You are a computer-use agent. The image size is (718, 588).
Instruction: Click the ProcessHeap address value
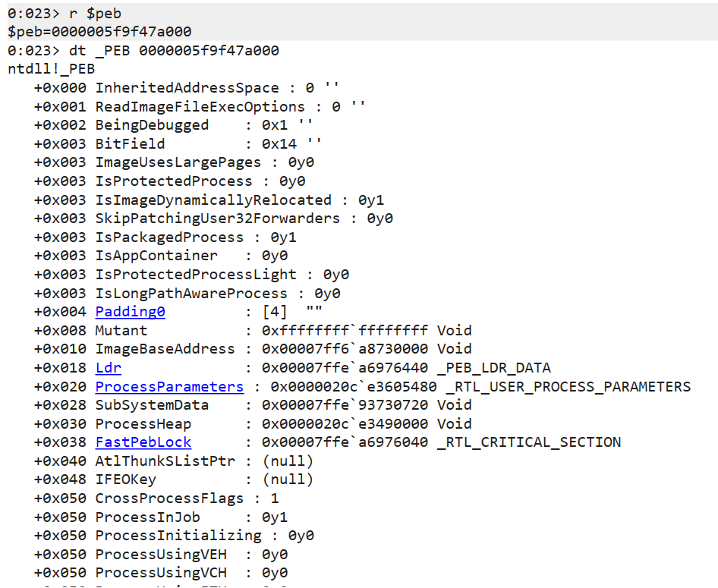pyautogui.click(x=345, y=424)
